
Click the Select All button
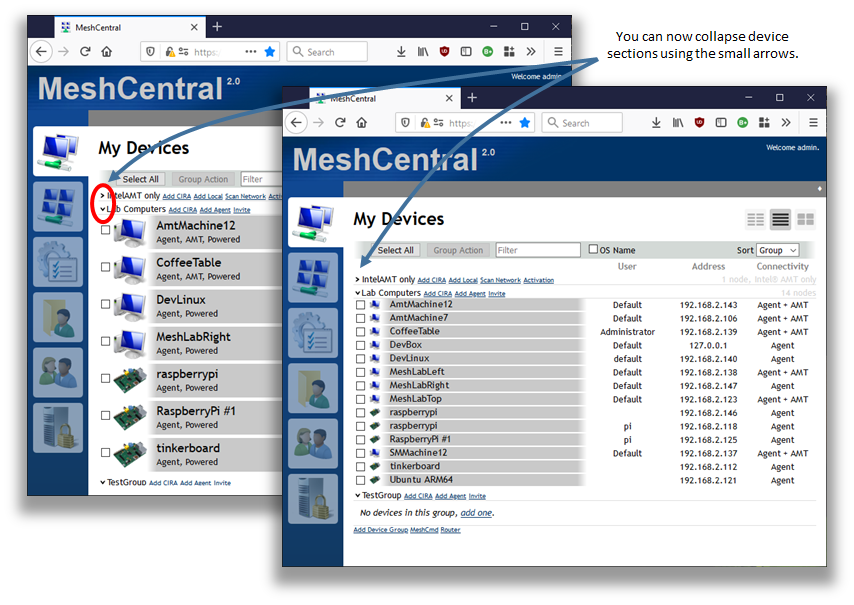click(x=395, y=248)
